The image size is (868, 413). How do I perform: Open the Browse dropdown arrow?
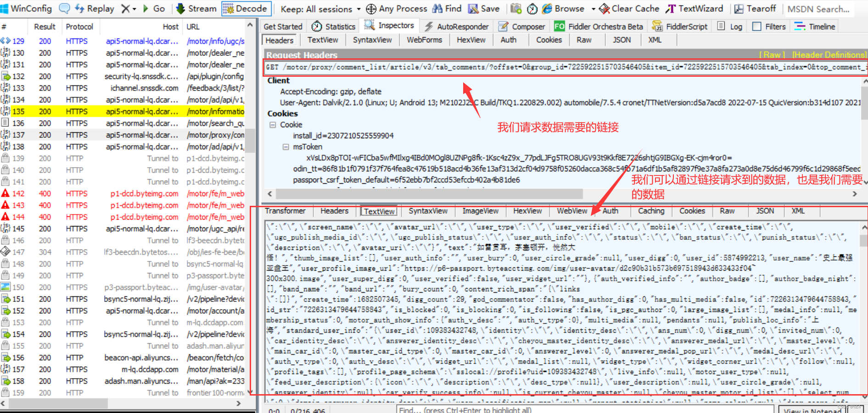point(593,9)
